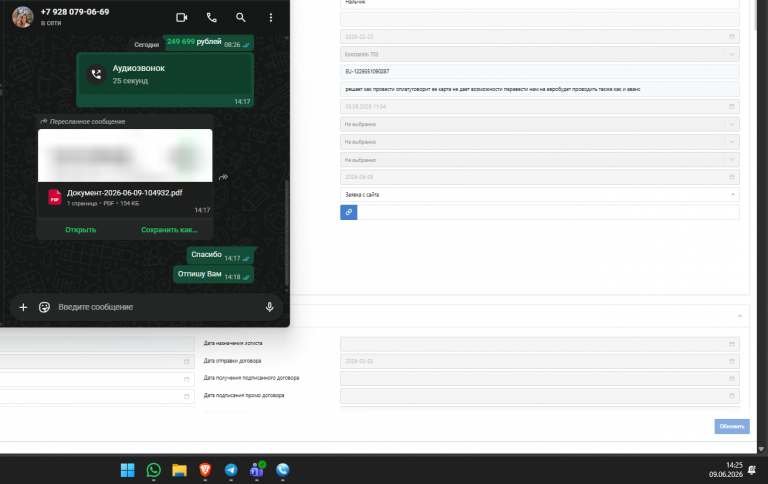Screen dimensions: 768x484
Task: Open Telegram from the taskbar
Action: click(231, 470)
